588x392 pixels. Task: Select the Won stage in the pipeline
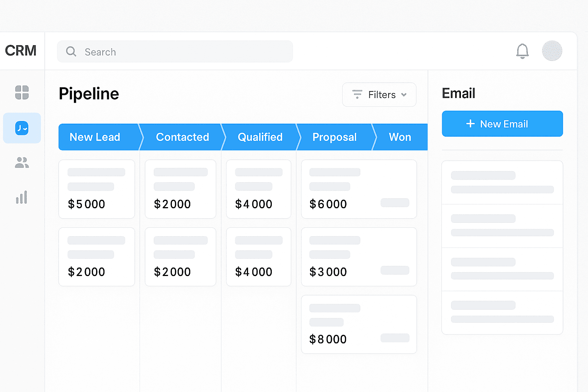[x=400, y=137]
